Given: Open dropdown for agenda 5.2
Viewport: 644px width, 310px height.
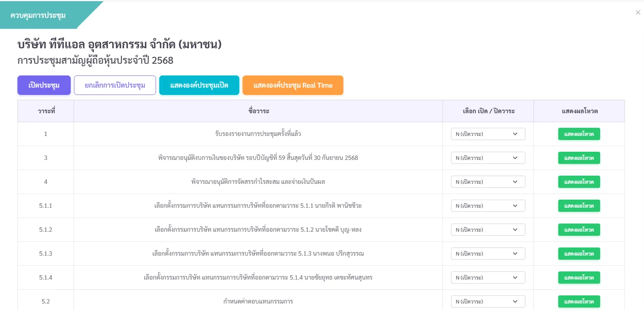Looking at the screenshot, I should click(488, 301).
